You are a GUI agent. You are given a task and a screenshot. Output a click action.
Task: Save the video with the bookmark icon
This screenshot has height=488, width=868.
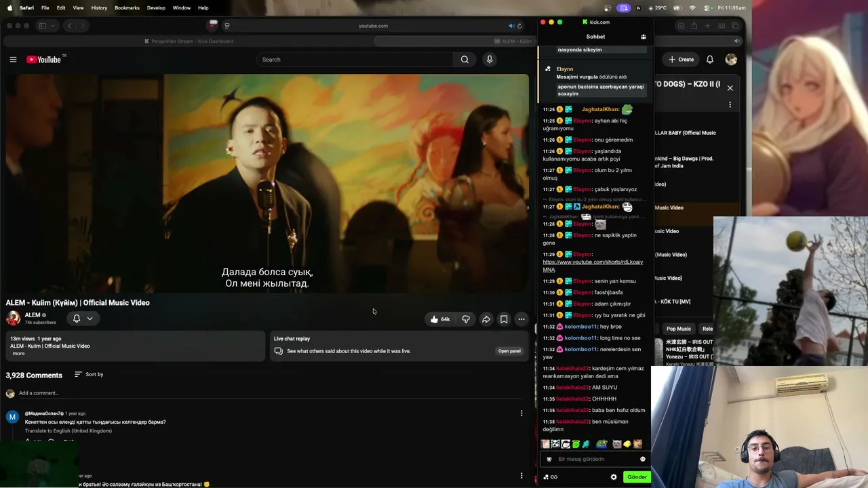click(504, 319)
